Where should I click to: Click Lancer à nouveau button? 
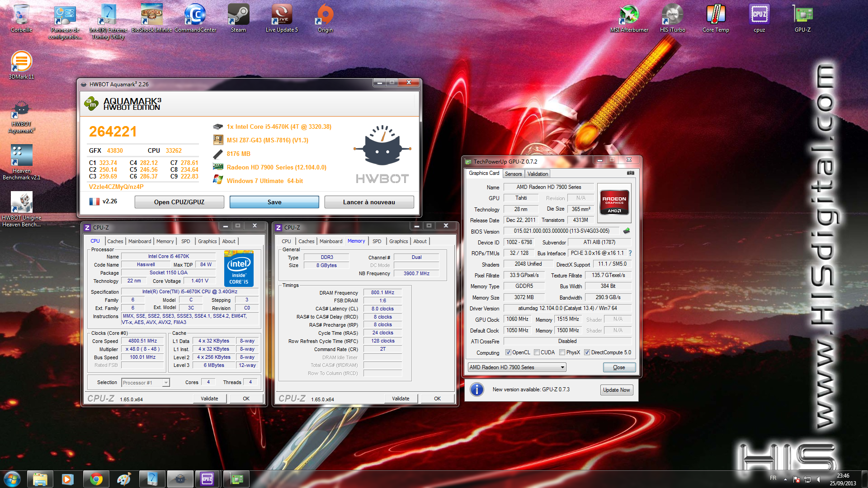click(x=369, y=202)
